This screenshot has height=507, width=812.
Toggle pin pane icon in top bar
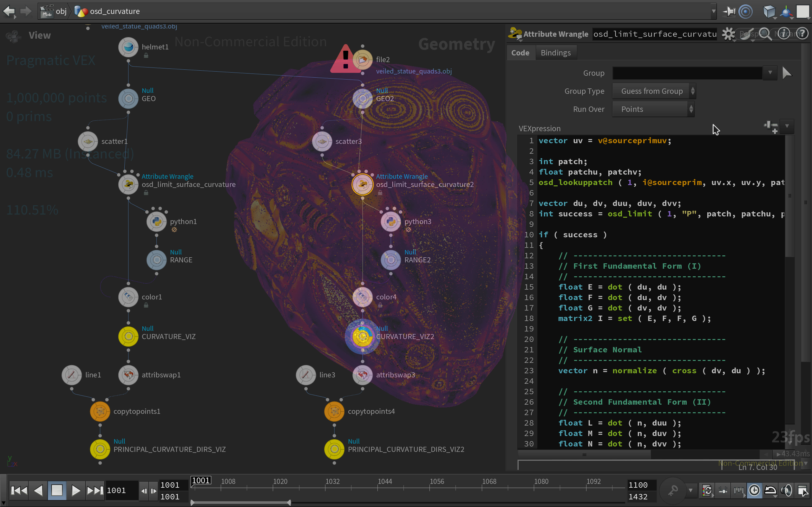[x=729, y=11]
